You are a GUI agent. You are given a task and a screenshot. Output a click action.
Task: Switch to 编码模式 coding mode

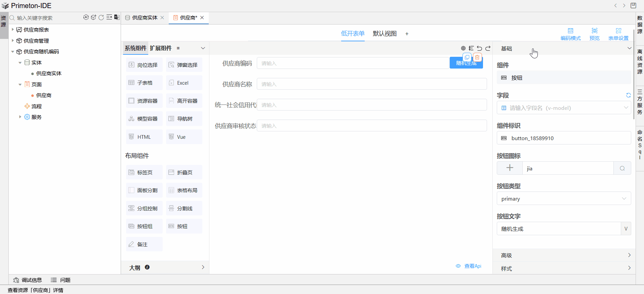[570, 34]
